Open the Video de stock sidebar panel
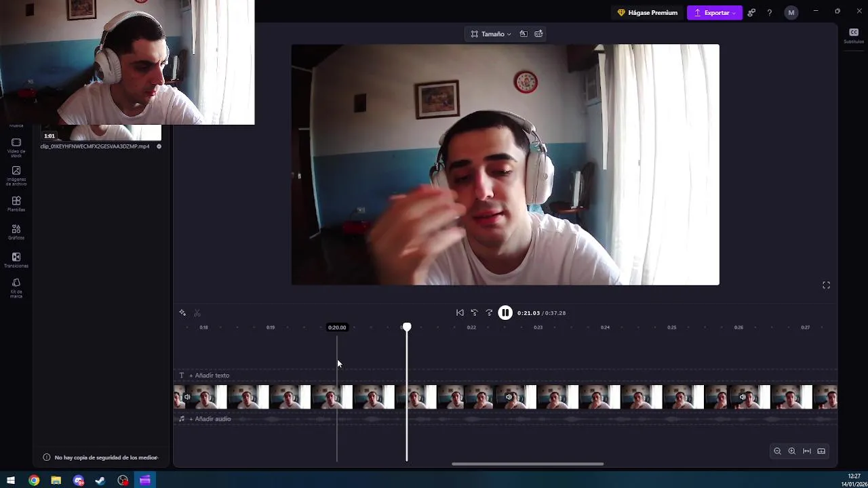Screen dimensions: 868x488 [x=16, y=147]
